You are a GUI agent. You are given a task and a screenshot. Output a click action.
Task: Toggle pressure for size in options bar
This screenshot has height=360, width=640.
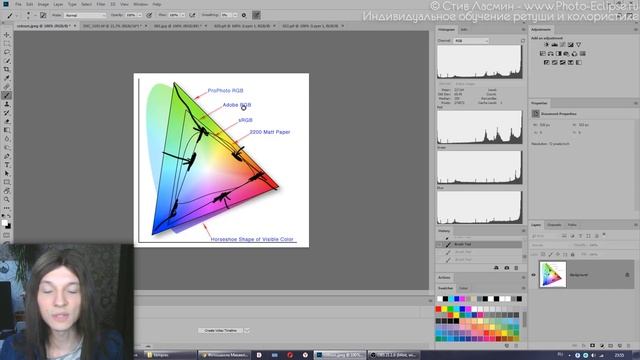point(256,15)
